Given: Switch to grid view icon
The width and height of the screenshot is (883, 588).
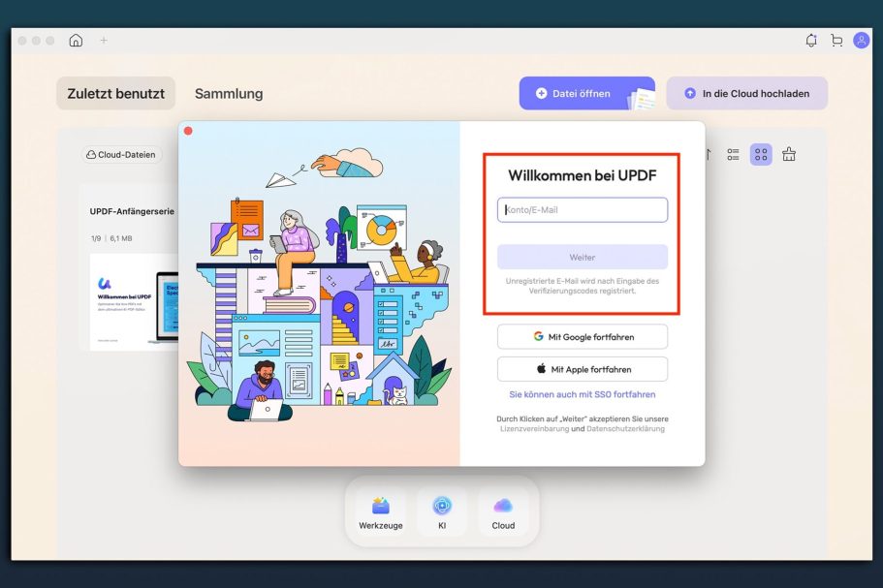Looking at the screenshot, I should tap(761, 155).
